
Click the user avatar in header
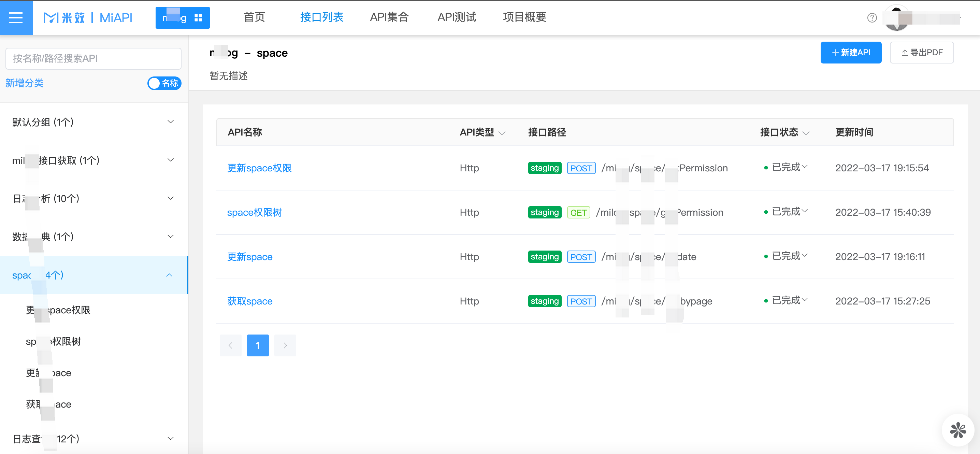pyautogui.click(x=897, y=18)
